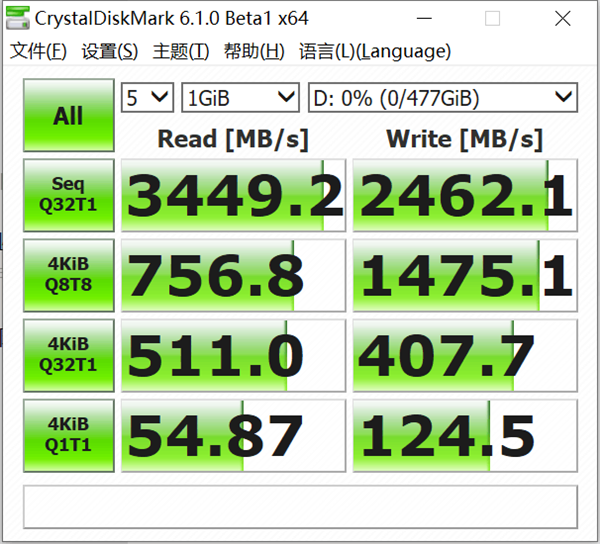Open the drive selector showing D: 0%
The height and width of the screenshot is (544, 600).
pyautogui.click(x=442, y=98)
